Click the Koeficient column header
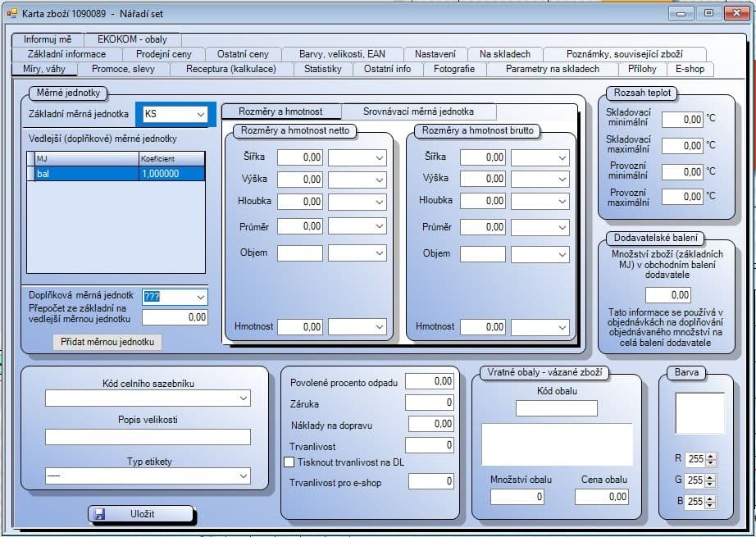 click(x=172, y=158)
